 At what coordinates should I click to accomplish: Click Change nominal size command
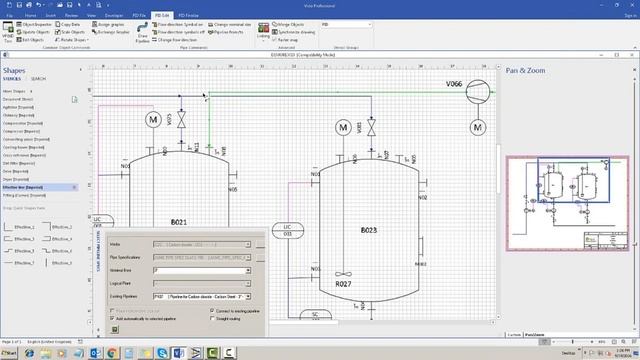click(x=229, y=24)
